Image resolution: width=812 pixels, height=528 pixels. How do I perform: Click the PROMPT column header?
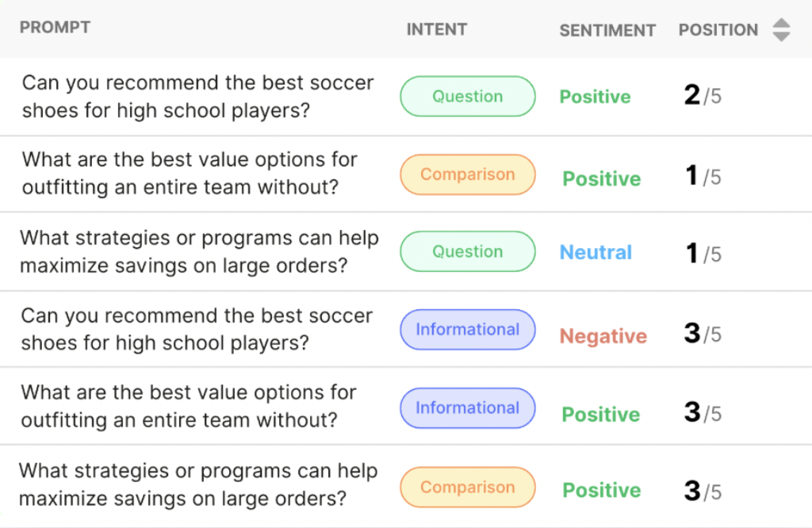(x=55, y=28)
